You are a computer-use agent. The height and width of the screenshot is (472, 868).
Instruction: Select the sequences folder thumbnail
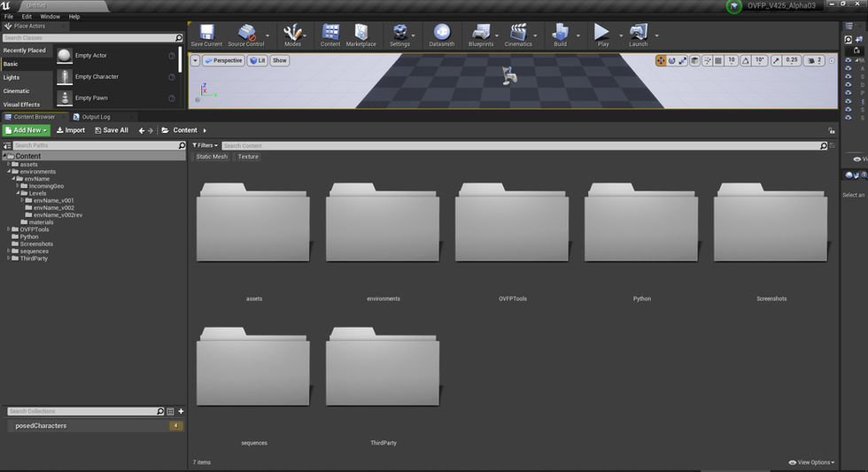pyautogui.click(x=253, y=367)
